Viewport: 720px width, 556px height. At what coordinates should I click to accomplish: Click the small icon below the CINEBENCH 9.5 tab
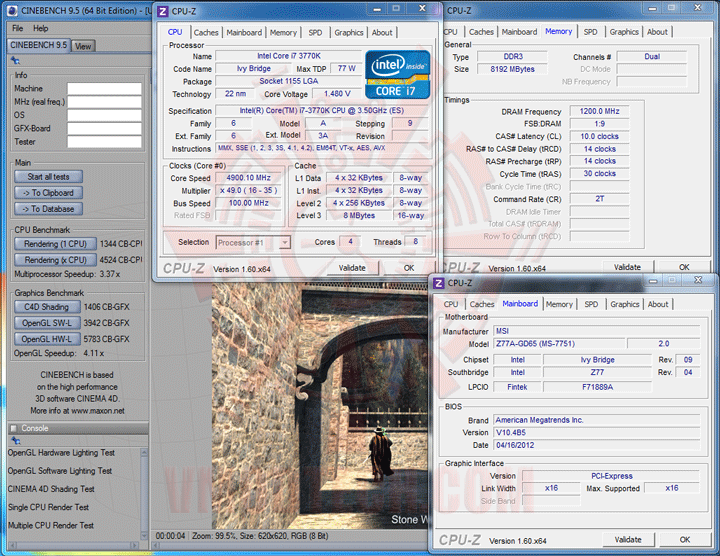coord(15,60)
